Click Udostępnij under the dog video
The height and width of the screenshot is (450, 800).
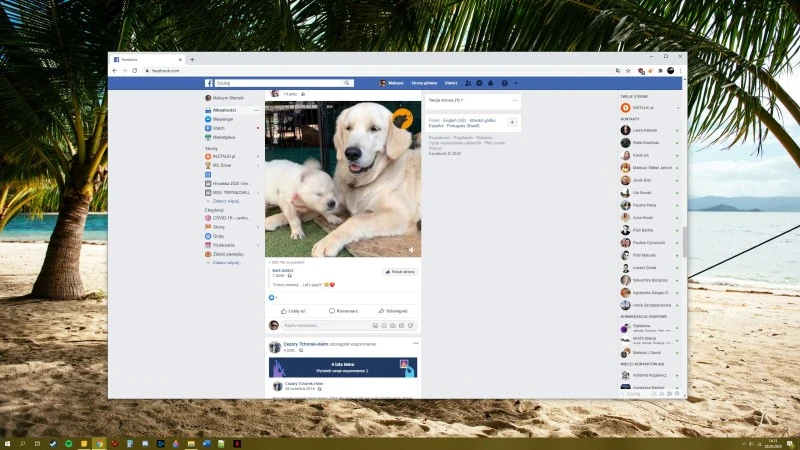point(393,311)
